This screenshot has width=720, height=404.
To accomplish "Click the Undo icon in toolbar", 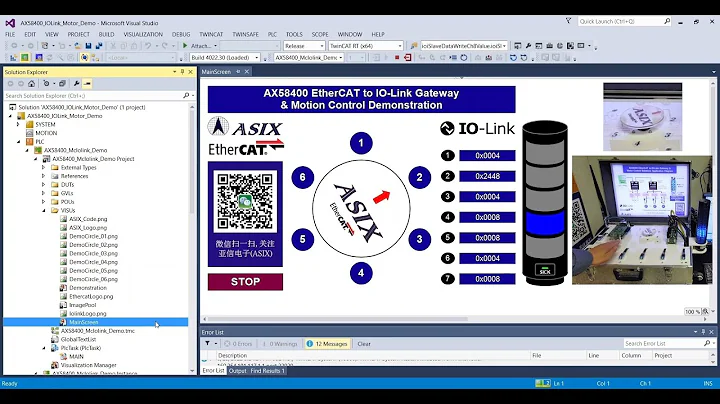I will coord(148,46).
